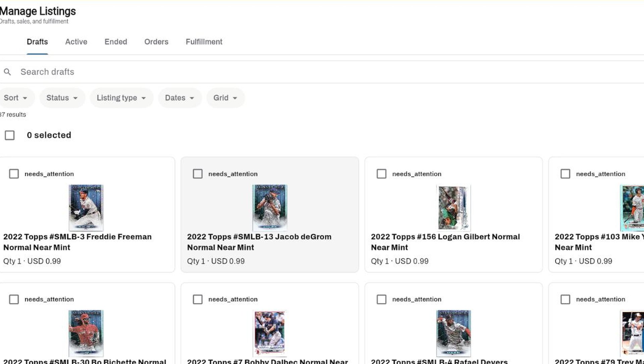This screenshot has height=364, width=644.
Task: Switch to the Drafts tab
Action: (x=37, y=42)
